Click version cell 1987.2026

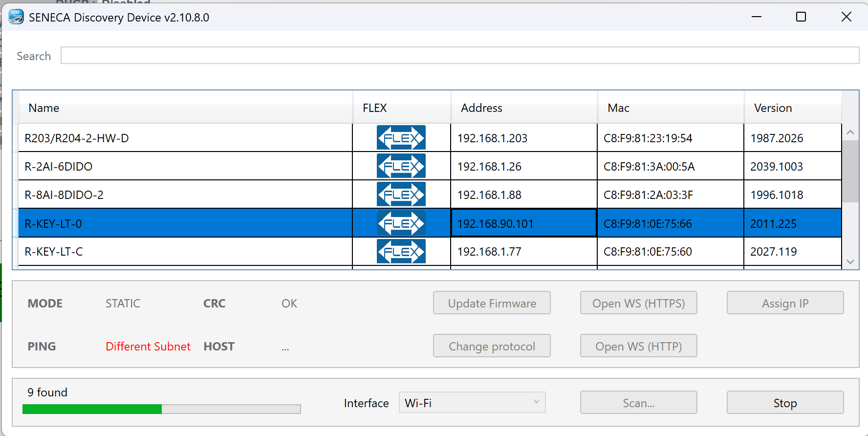793,138
